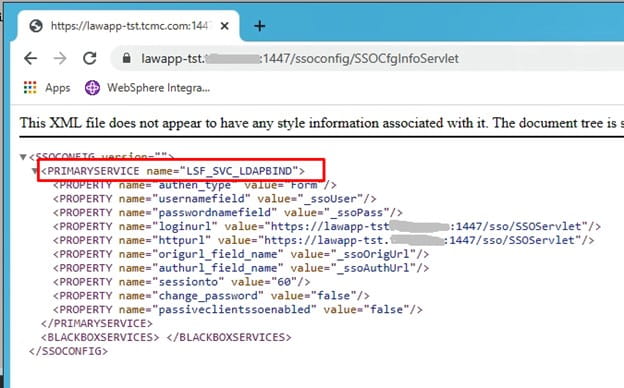
Task: Click the authen_type property line
Action: pos(195,185)
